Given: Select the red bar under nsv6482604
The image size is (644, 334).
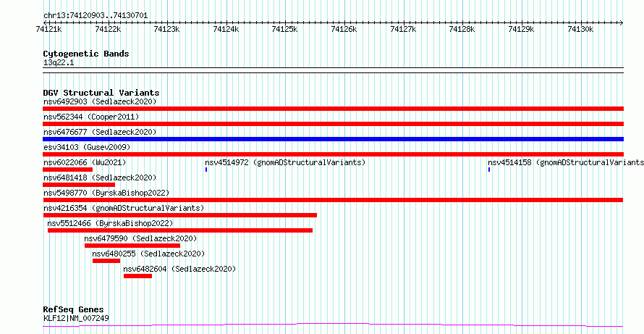Looking at the screenshot, I should click(x=137, y=276).
